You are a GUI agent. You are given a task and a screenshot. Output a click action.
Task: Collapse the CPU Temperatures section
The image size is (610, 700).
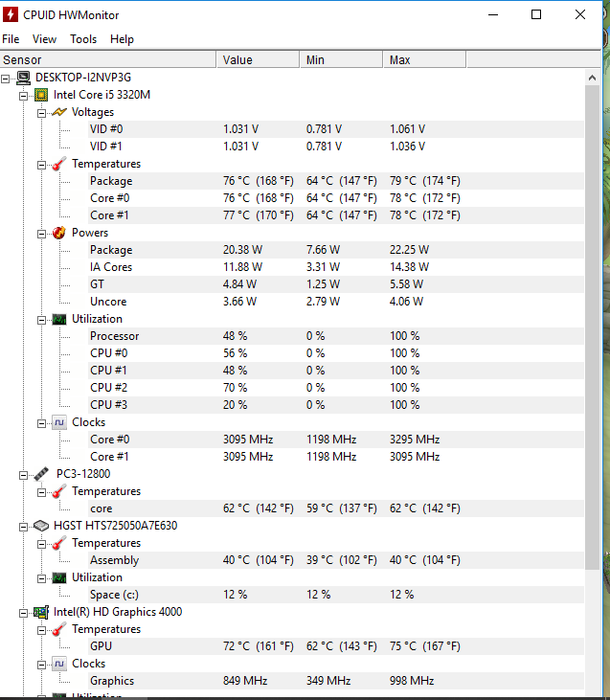pos(41,165)
